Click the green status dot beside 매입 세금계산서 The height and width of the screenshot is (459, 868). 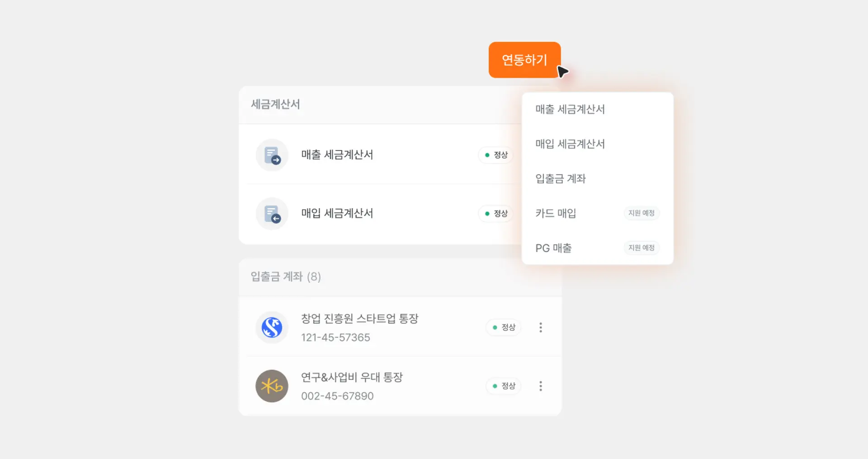[487, 213]
